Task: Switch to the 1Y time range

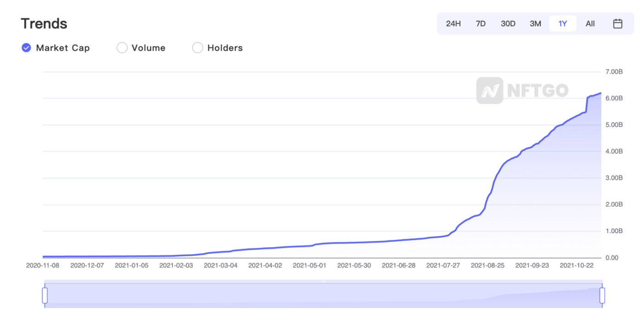Action: tap(563, 23)
